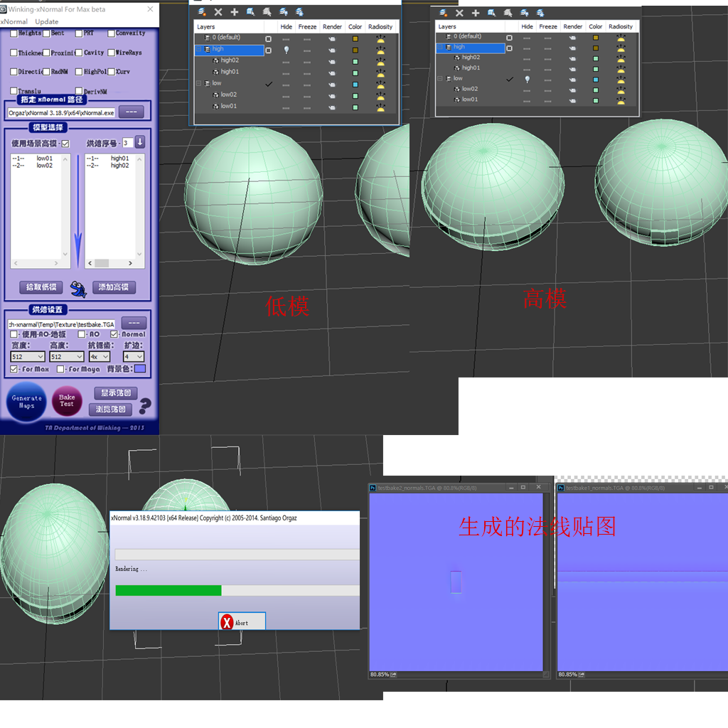
Task: Click the red X Abort icon in xNormal dialog
Action: pyautogui.click(x=227, y=621)
